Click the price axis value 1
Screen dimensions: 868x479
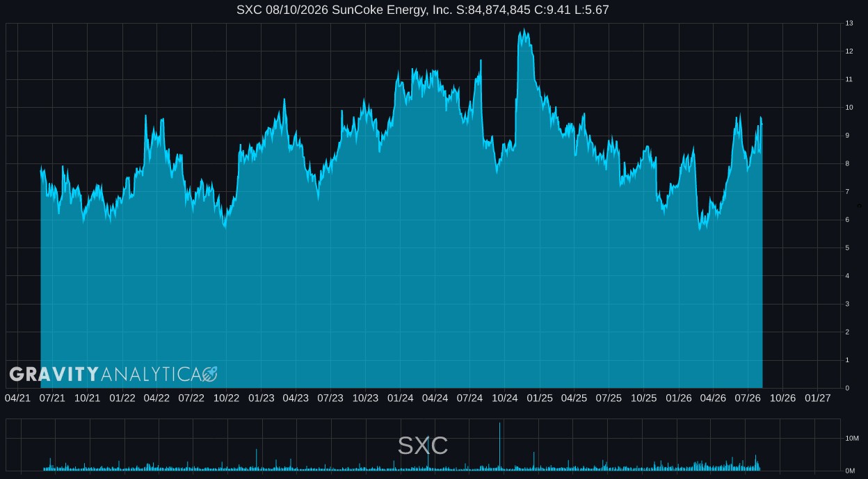click(847, 360)
